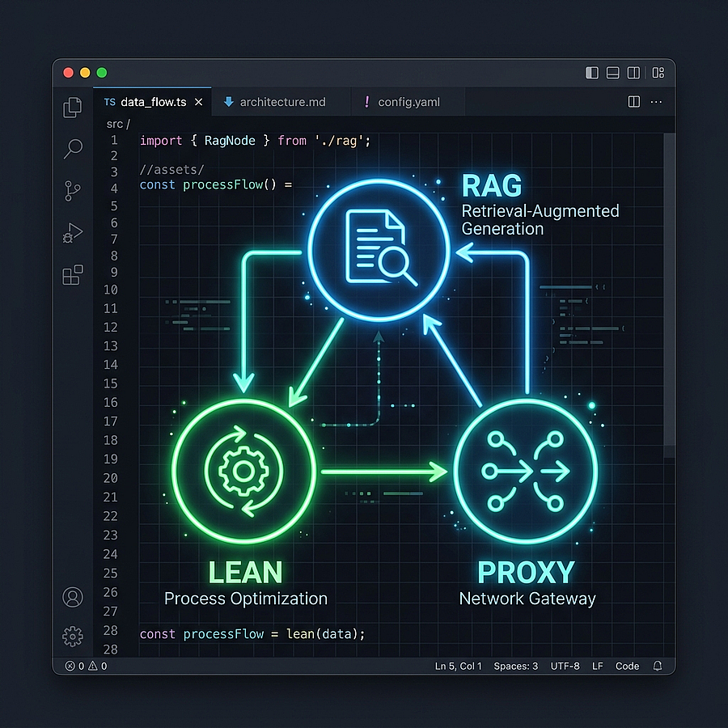Image resolution: width=728 pixels, height=728 pixels.
Task: Click the Accounts profile icon
Action: [73, 597]
